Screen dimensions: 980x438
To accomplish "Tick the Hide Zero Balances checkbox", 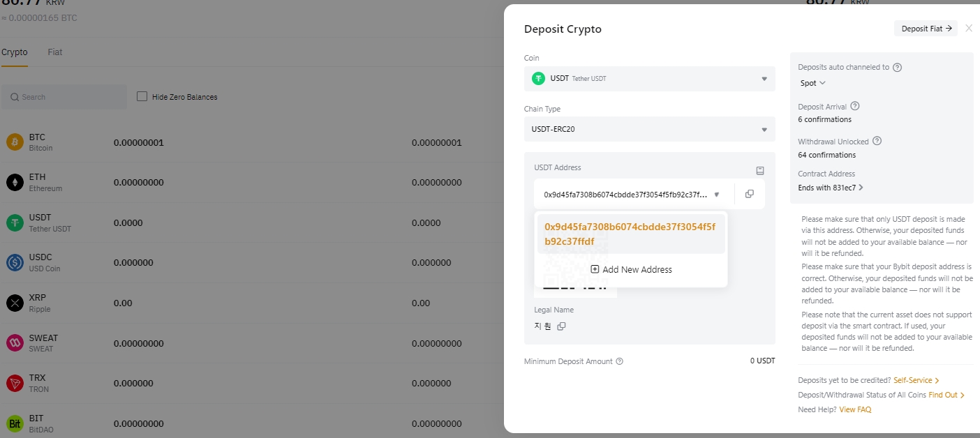I will pyautogui.click(x=142, y=96).
